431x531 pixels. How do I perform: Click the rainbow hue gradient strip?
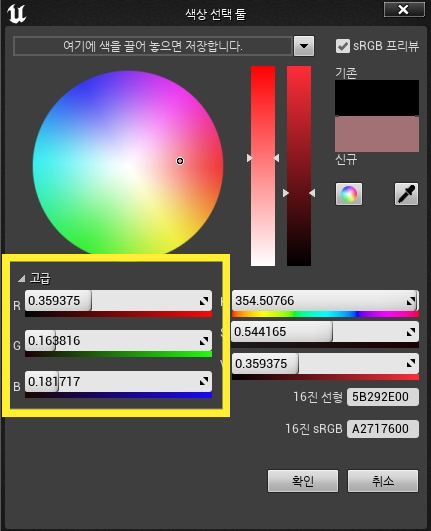pos(325,315)
